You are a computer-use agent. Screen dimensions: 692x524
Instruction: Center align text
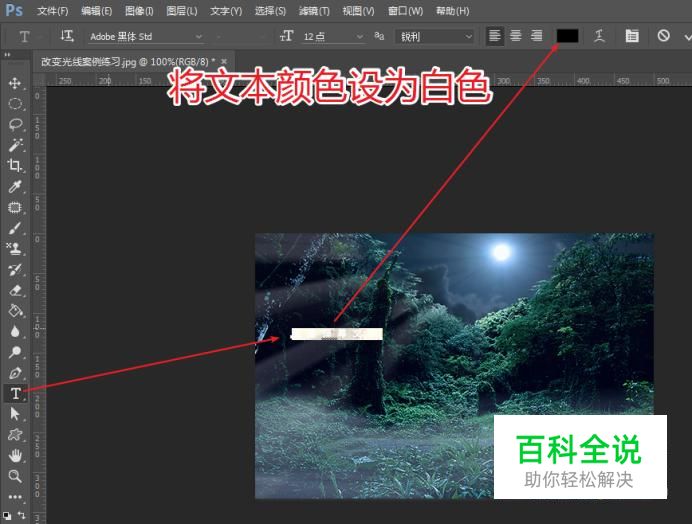(x=515, y=36)
